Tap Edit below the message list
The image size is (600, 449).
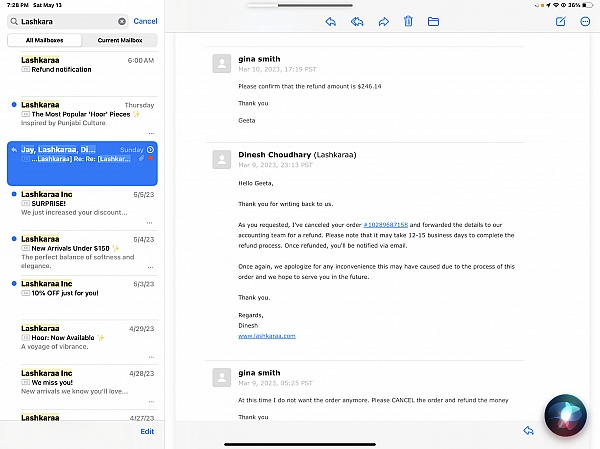click(x=147, y=431)
